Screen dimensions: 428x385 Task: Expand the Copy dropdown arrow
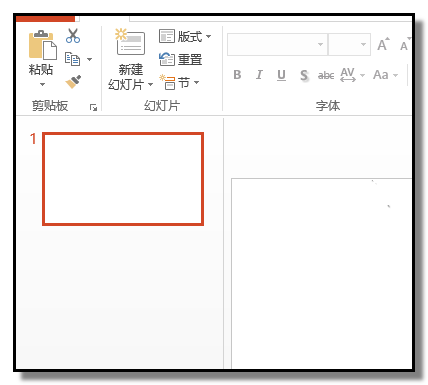[x=89, y=59]
